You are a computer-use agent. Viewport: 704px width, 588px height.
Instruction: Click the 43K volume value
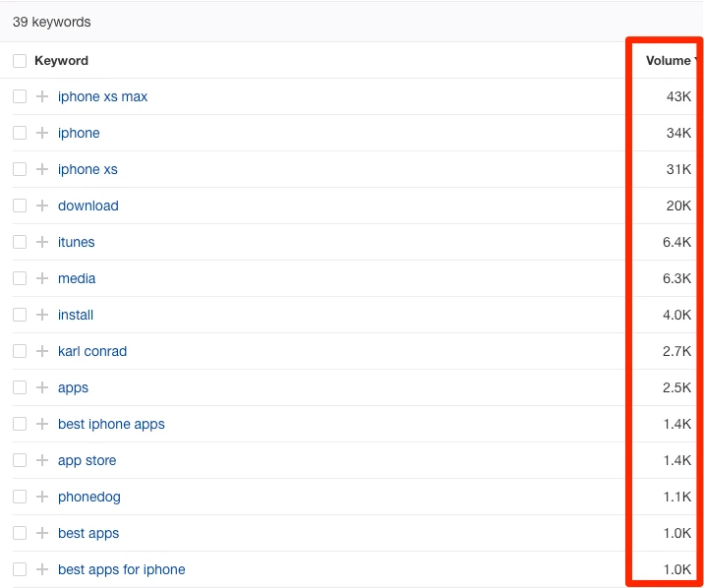pyautogui.click(x=678, y=96)
